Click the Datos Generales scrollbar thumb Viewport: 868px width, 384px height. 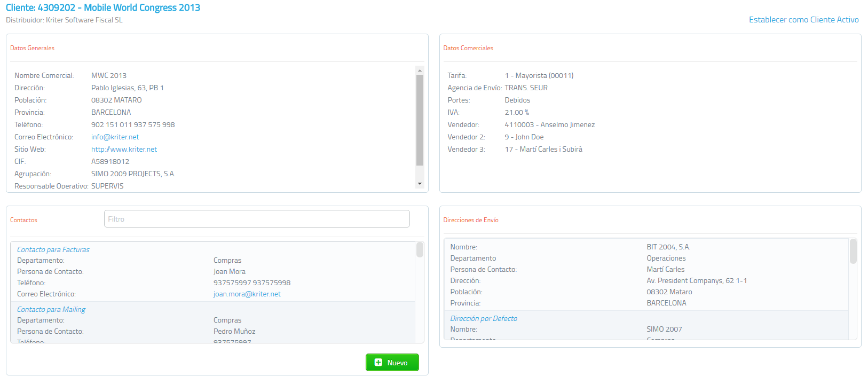point(420,120)
